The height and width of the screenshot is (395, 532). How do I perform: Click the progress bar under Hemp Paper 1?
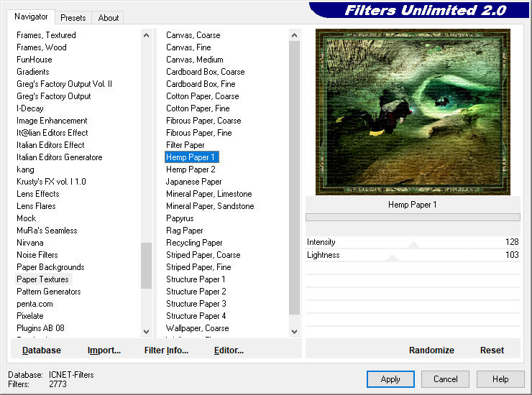coord(413,218)
